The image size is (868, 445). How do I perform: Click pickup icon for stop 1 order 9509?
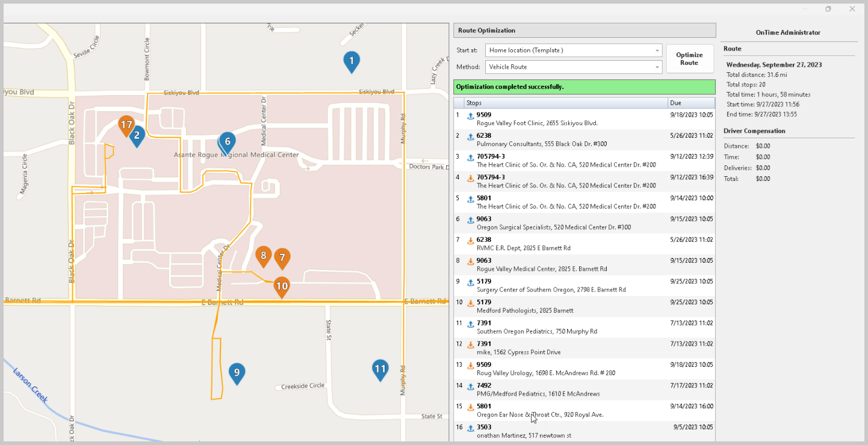click(x=471, y=116)
